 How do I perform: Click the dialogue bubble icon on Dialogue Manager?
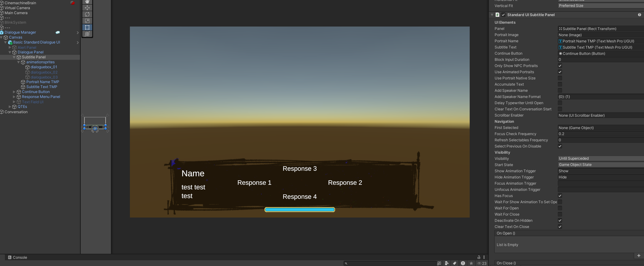point(58,32)
